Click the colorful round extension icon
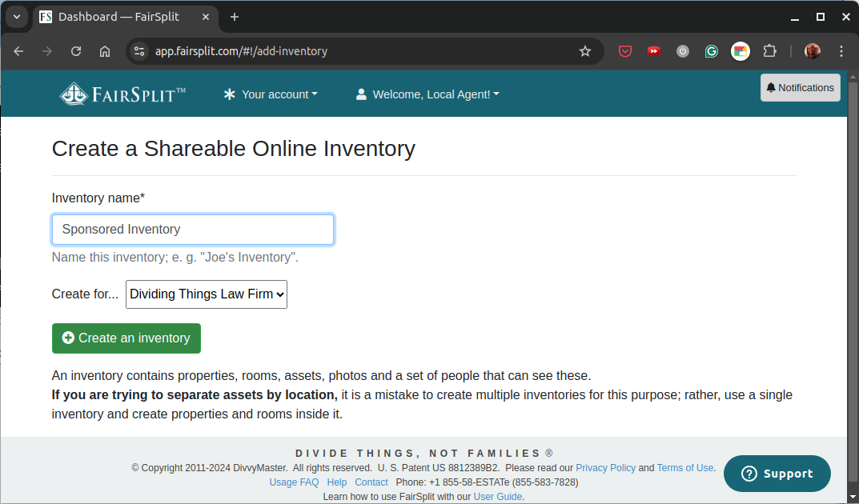The width and height of the screenshot is (859, 504). point(741,51)
